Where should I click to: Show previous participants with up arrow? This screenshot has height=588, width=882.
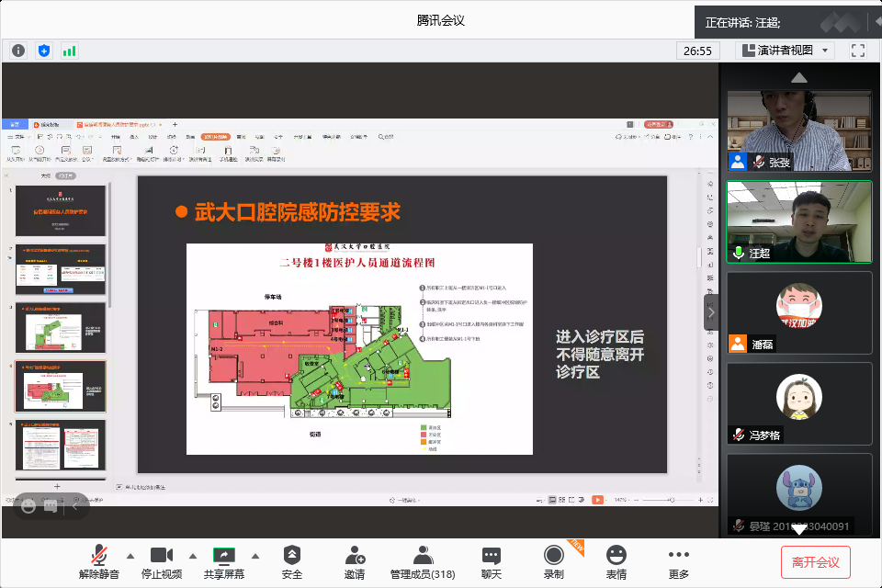coord(798,78)
